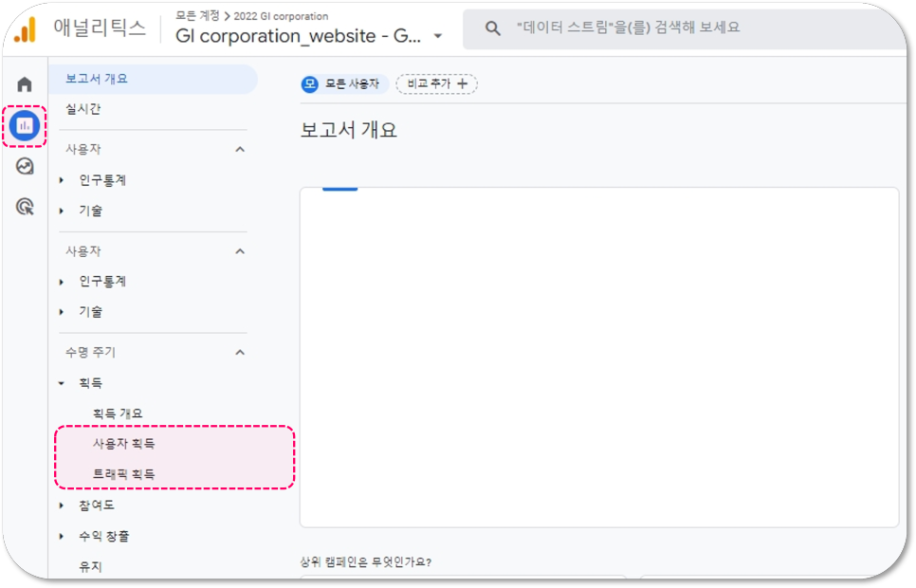The height and width of the screenshot is (588, 916).
Task: Click the search magnifier icon
Action: click(x=492, y=28)
